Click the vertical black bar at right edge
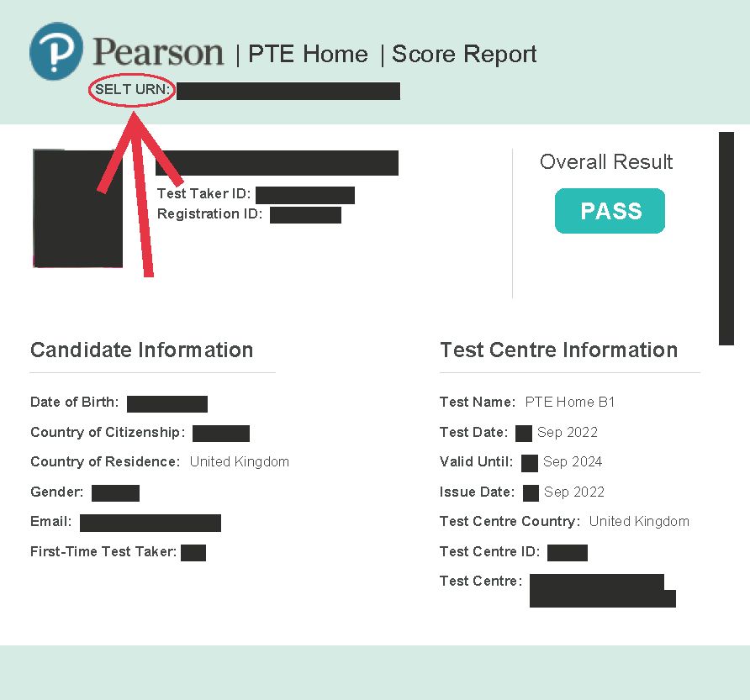 tap(726, 239)
